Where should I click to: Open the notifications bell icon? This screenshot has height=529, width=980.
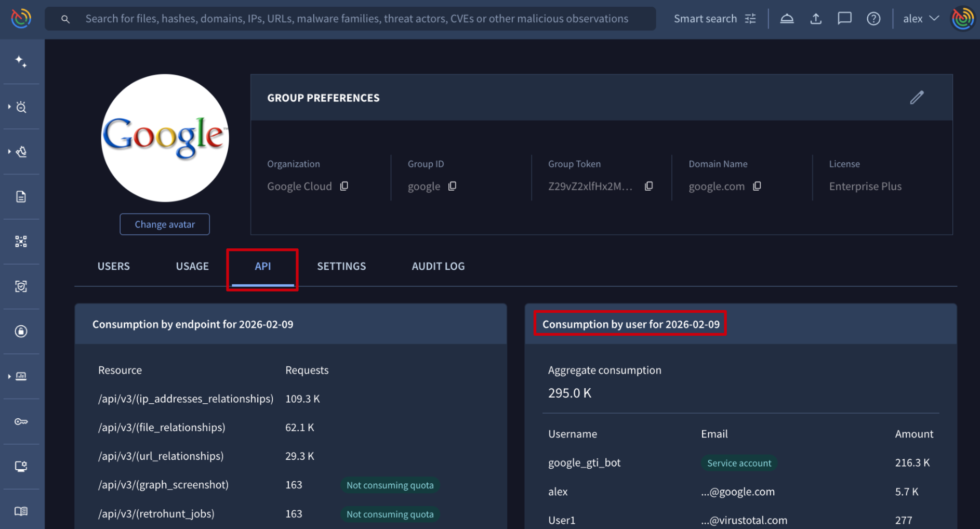[x=787, y=19]
